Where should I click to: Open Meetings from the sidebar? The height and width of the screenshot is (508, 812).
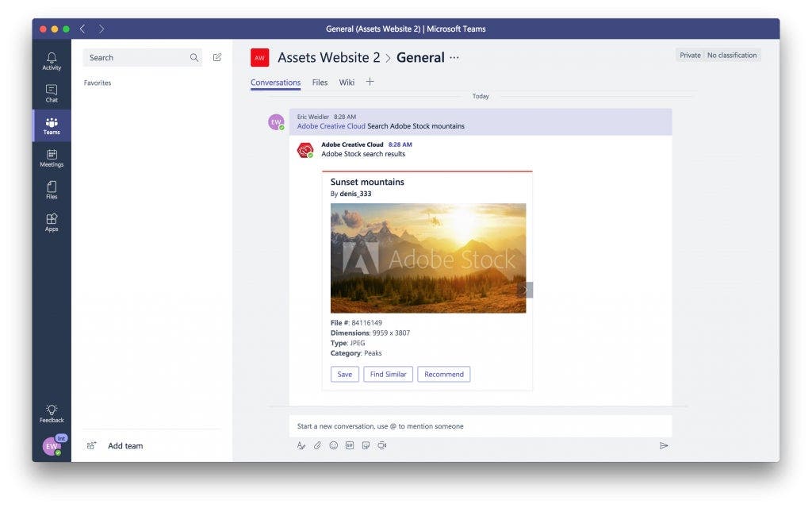52,158
